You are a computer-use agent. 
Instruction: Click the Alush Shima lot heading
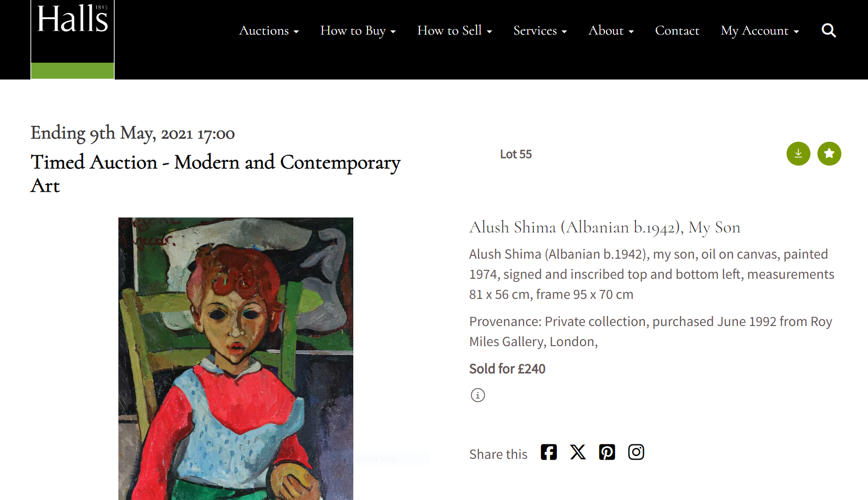(x=605, y=227)
